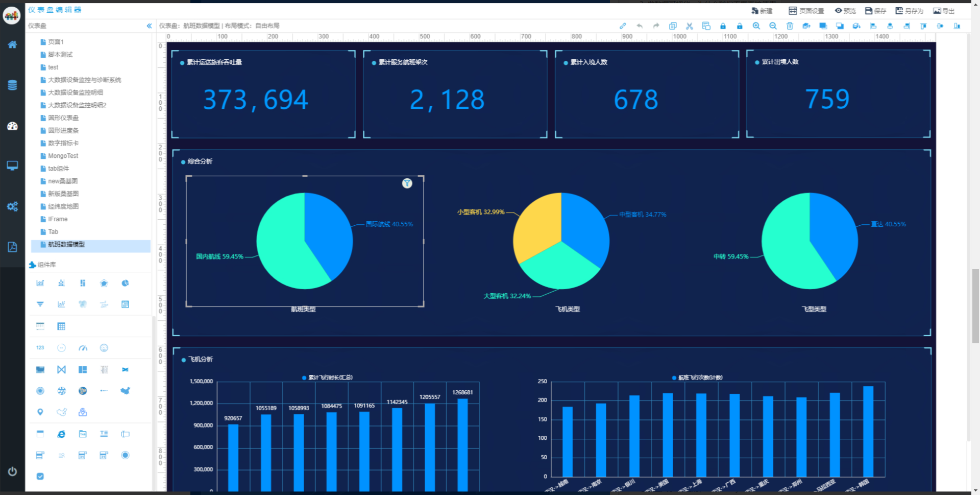Pick the gauge dashboard component from library
The image size is (980, 495).
coord(83,348)
